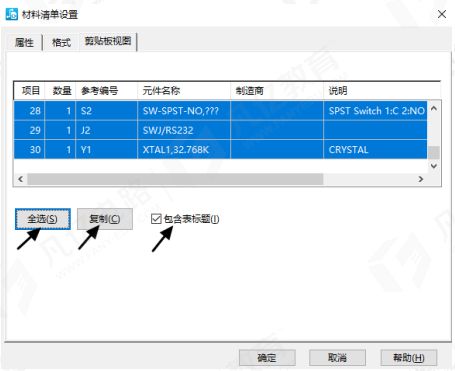Click the 制造商 column header
This screenshot has height=371, width=455.
[x=277, y=90]
